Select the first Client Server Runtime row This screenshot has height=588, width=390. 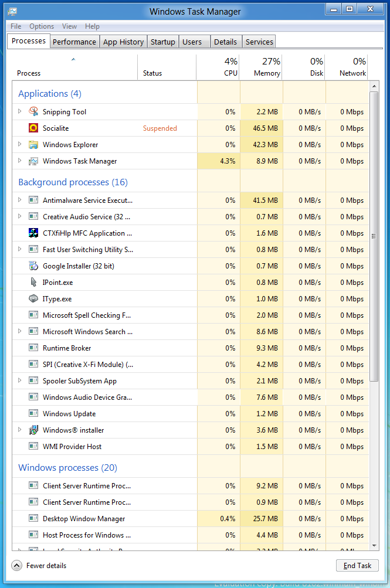pos(191,485)
